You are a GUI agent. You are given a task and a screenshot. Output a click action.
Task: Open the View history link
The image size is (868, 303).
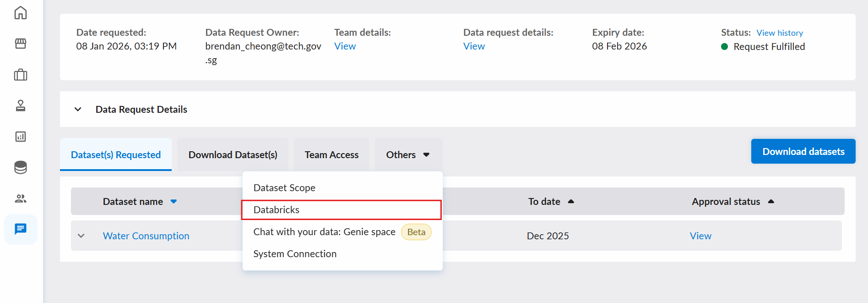pos(780,33)
